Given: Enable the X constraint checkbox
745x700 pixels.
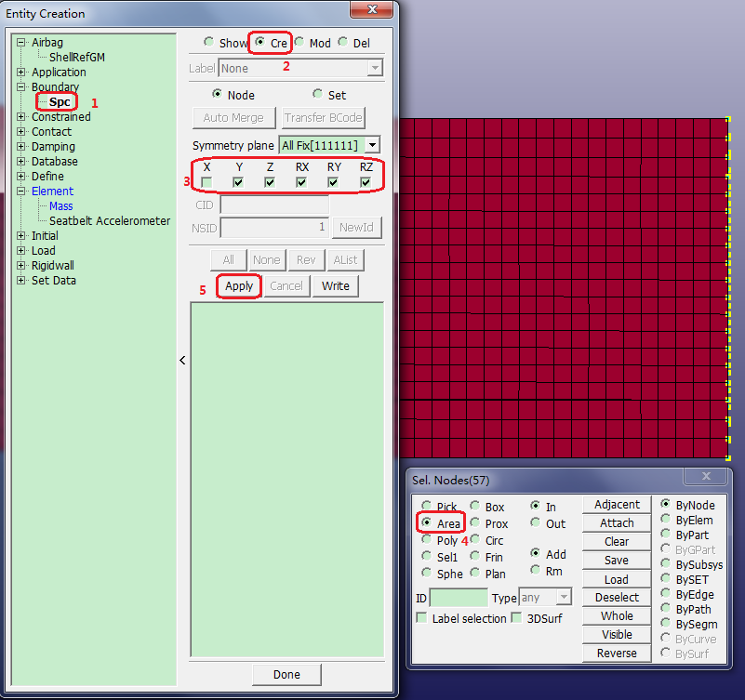Looking at the screenshot, I should point(206,182).
